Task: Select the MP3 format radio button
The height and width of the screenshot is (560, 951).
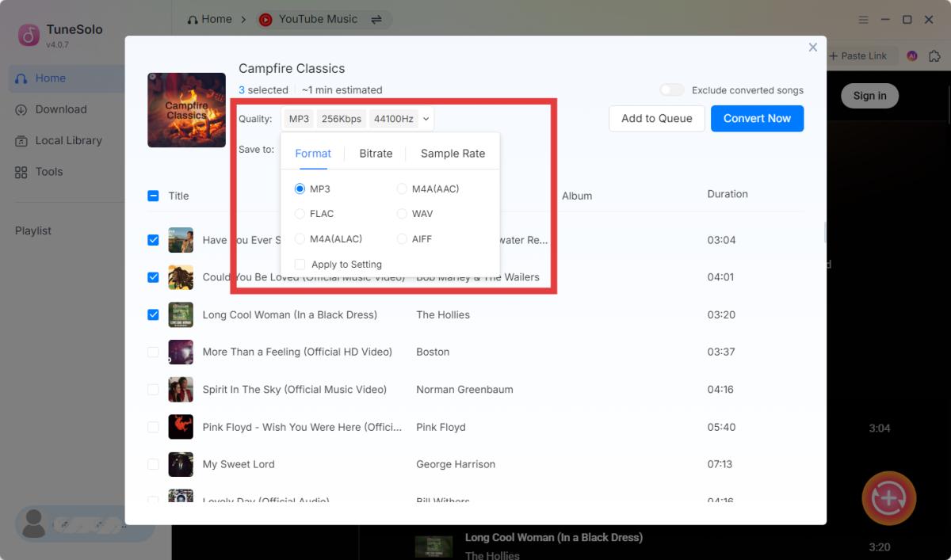Action: pos(300,189)
